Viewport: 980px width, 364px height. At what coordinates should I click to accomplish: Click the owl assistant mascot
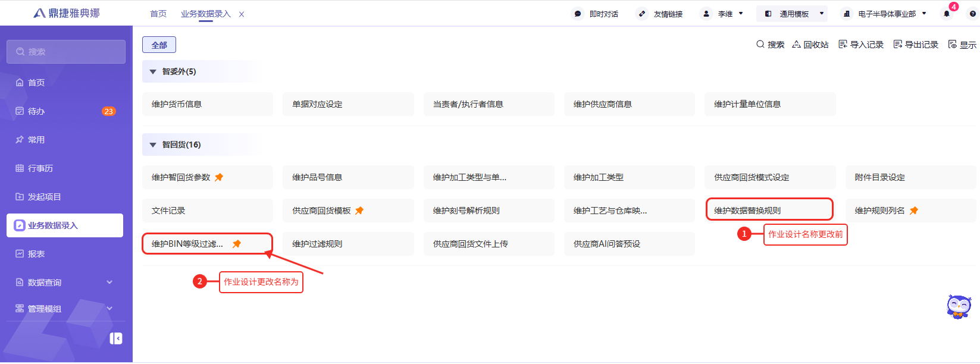958,306
